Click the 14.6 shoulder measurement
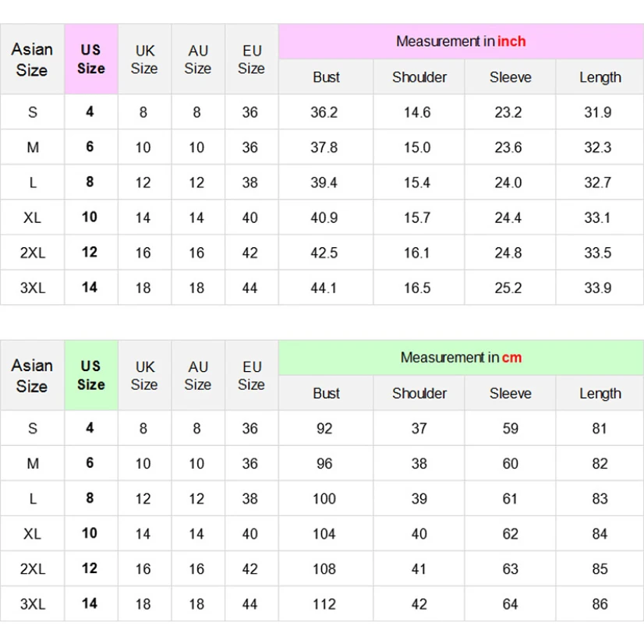 click(417, 112)
